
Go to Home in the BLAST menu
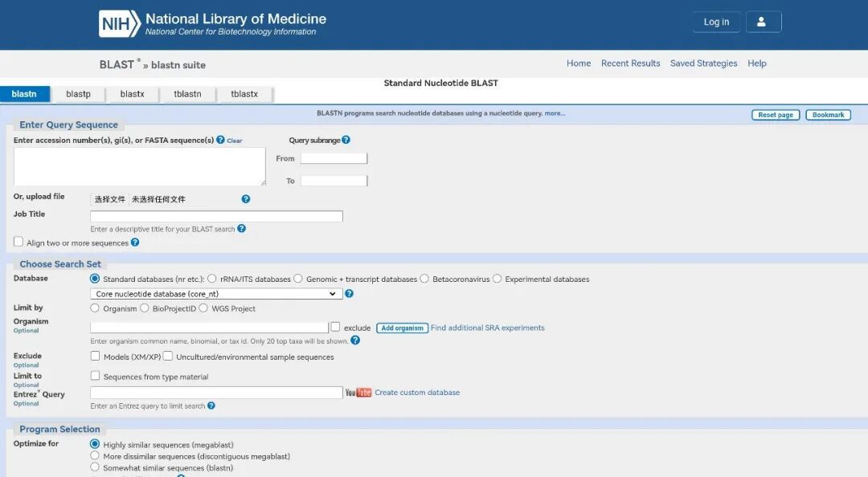coord(579,63)
